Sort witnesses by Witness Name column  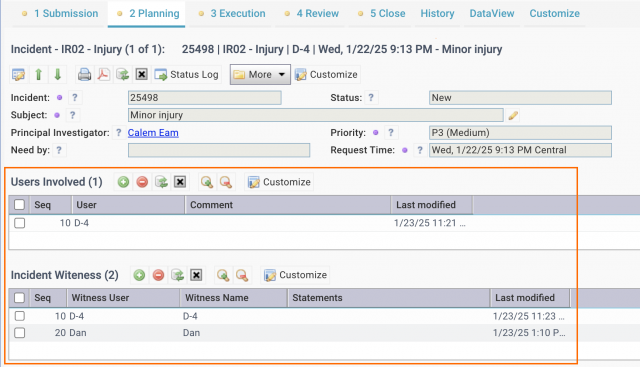click(233, 298)
